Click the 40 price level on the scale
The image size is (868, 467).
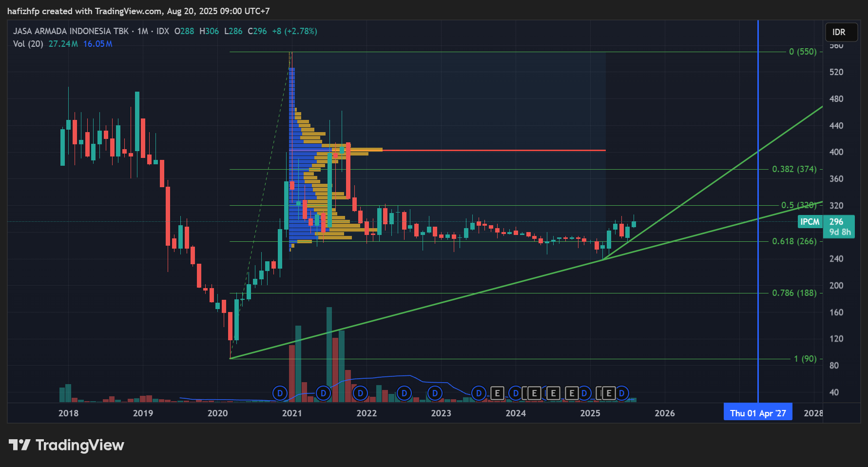834,392
